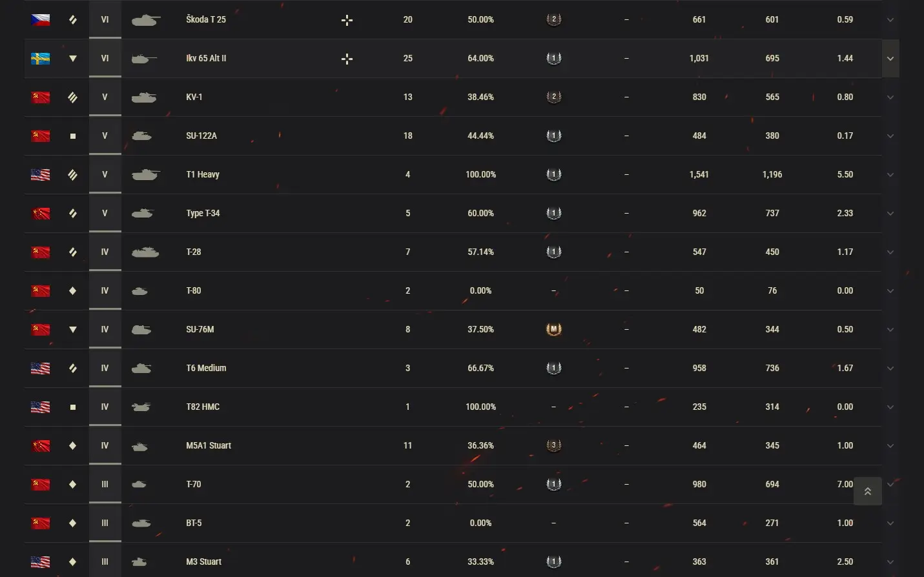Click the Ace Tanker mastery badge for SU-76M
924x577 pixels.
[x=553, y=330]
